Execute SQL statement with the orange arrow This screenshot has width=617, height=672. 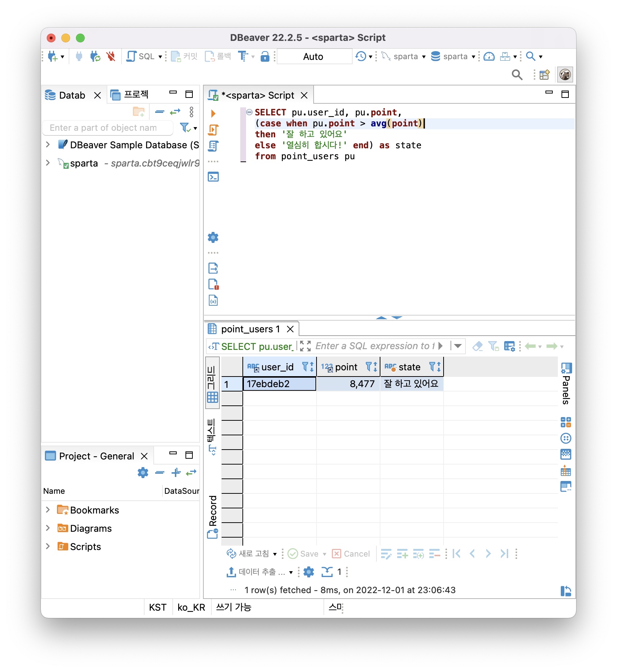(213, 114)
